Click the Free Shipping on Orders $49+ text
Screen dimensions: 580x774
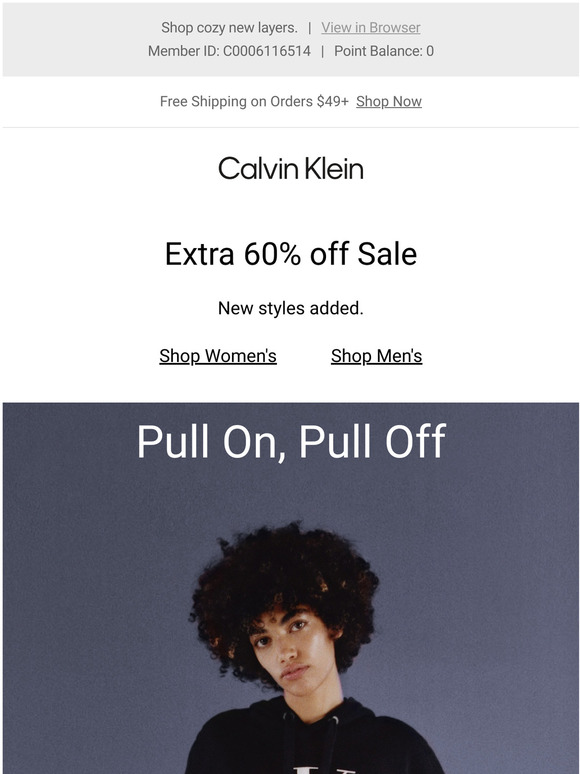(254, 101)
